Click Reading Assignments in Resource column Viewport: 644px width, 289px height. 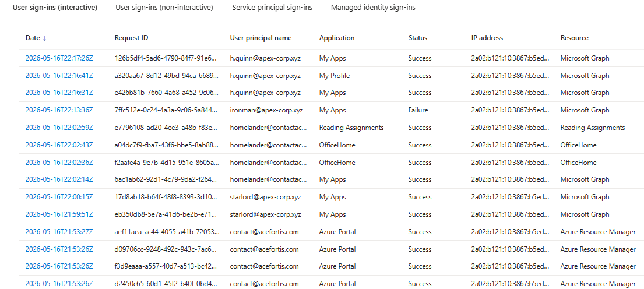point(593,128)
